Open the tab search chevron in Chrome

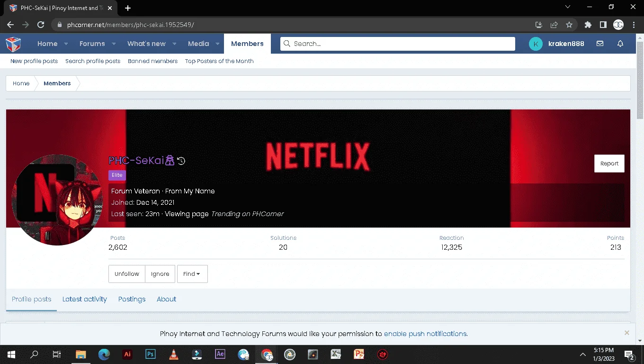pos(568,7)
